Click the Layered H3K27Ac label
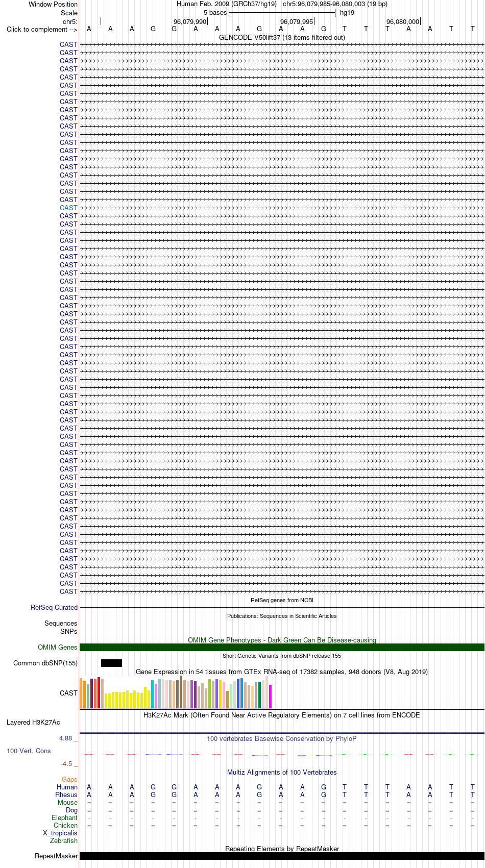 (33, 723)
